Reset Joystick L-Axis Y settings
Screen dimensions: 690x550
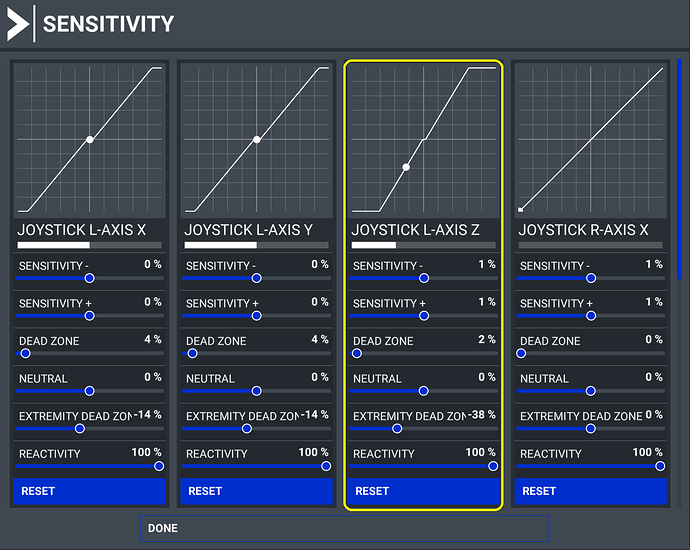[x=256, y=491]
